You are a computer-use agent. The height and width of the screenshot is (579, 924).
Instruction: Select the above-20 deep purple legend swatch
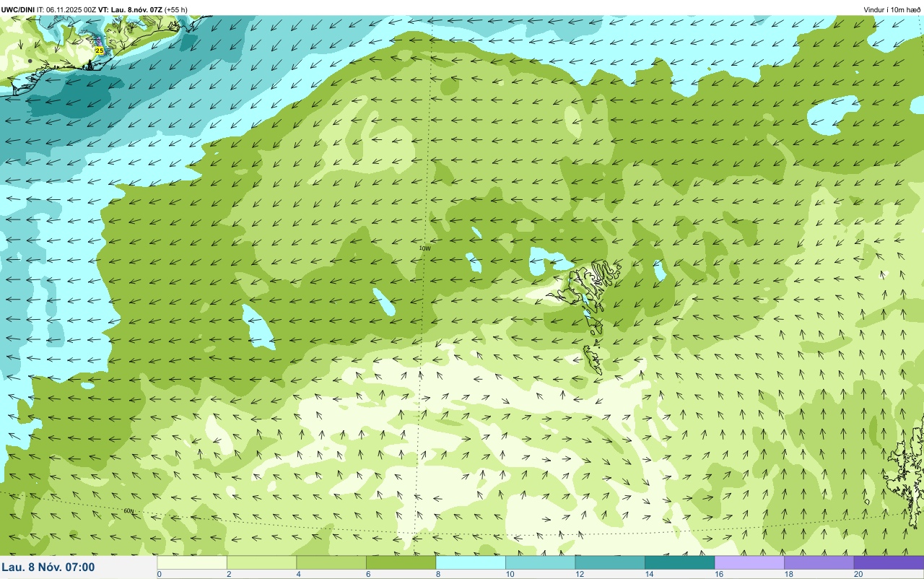coord(889,562)
